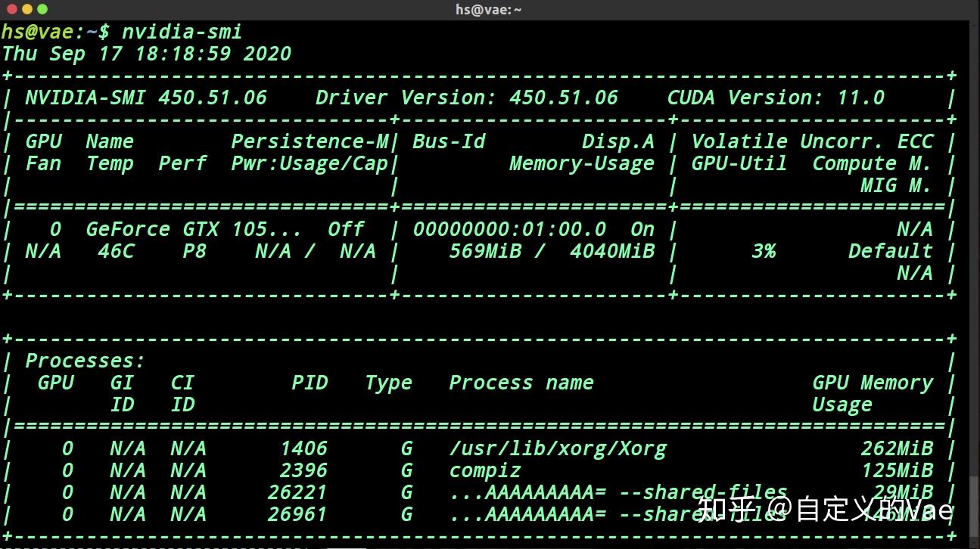Click the yellow minimize window button
980x549 pixels.
(26, 9)
